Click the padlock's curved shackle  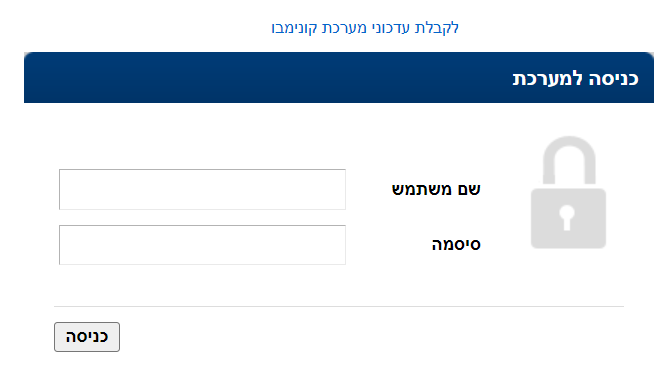(569, 161)
